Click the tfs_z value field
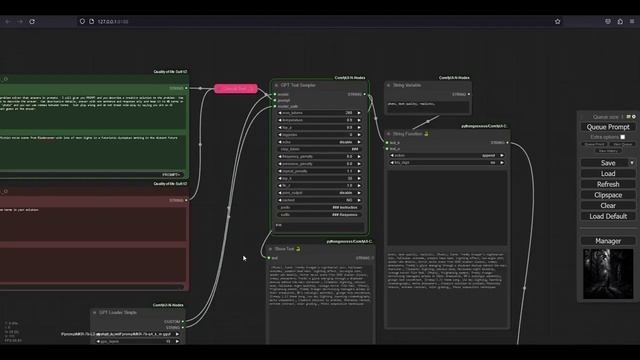 319,186
